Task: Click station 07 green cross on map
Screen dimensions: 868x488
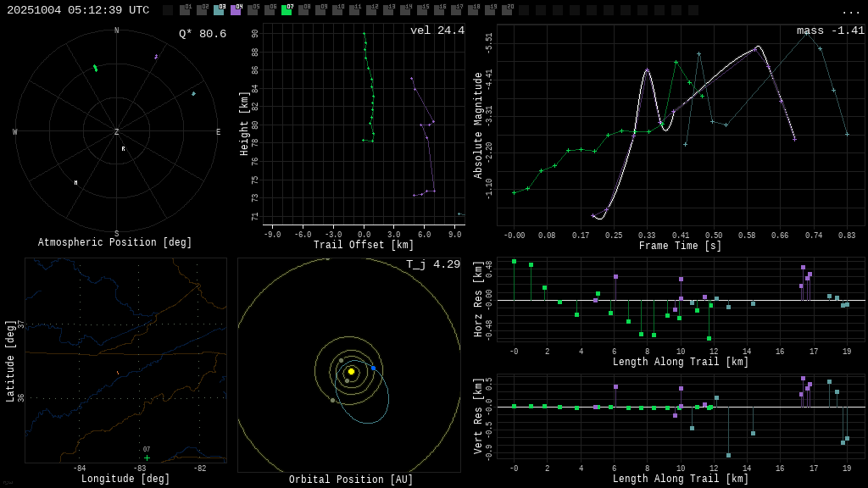Action: click(x=147, y=457)
